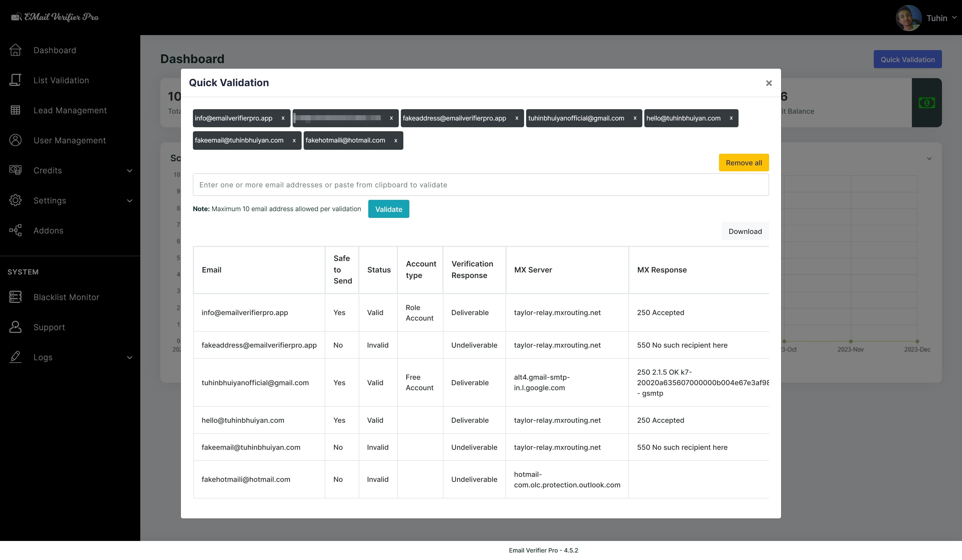The image size is (962, 560).
Task: Expand the Logs submenu
Action: [130, 358]
